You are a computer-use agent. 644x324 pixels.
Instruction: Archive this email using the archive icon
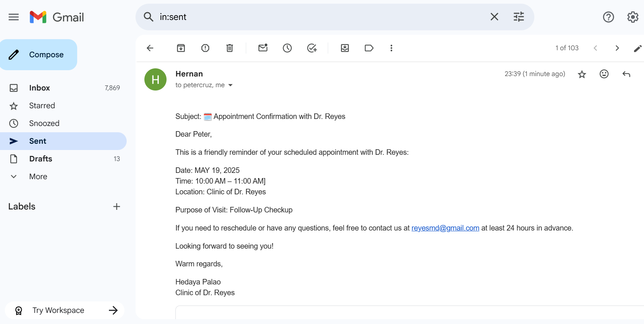coord(181,48)
